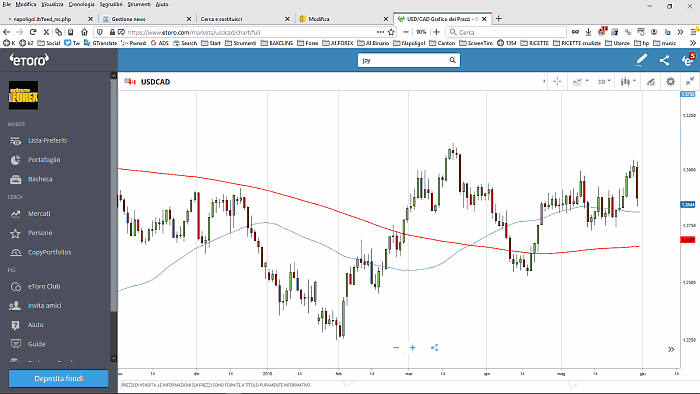The width and height of the screenshot is (700, 394).
Task: Open the 1D timeframe dropdown
Action: (604, 82)
